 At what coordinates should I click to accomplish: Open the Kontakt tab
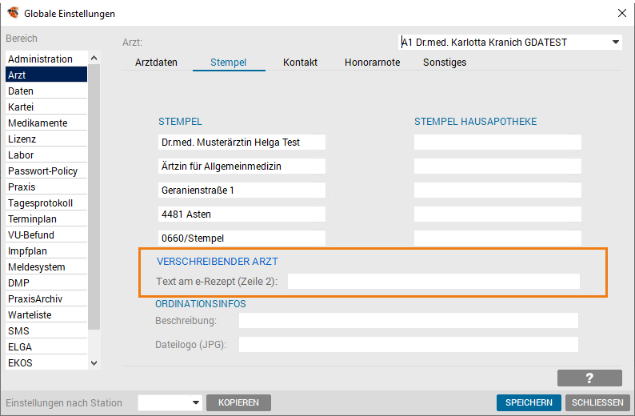300,62
